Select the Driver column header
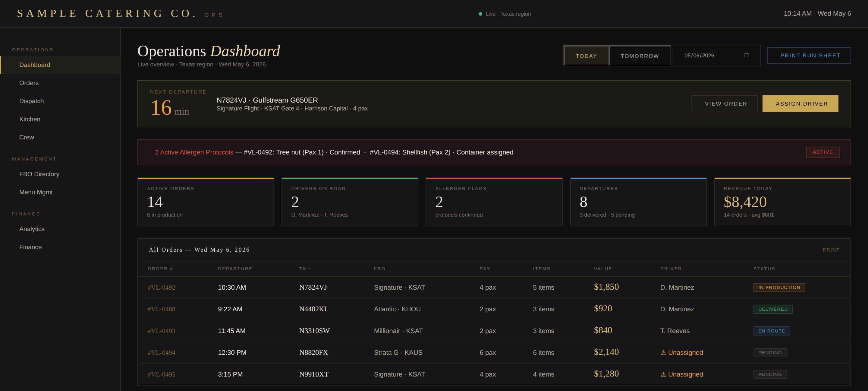Viewport: 868px width, 391px height. [671, 269]
